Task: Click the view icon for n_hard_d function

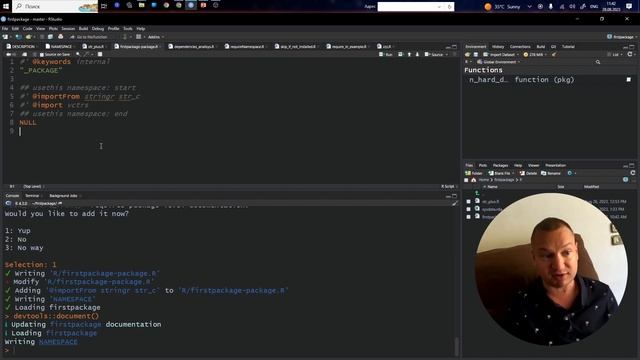Action: pyautogui.click(x=629, y=80)
